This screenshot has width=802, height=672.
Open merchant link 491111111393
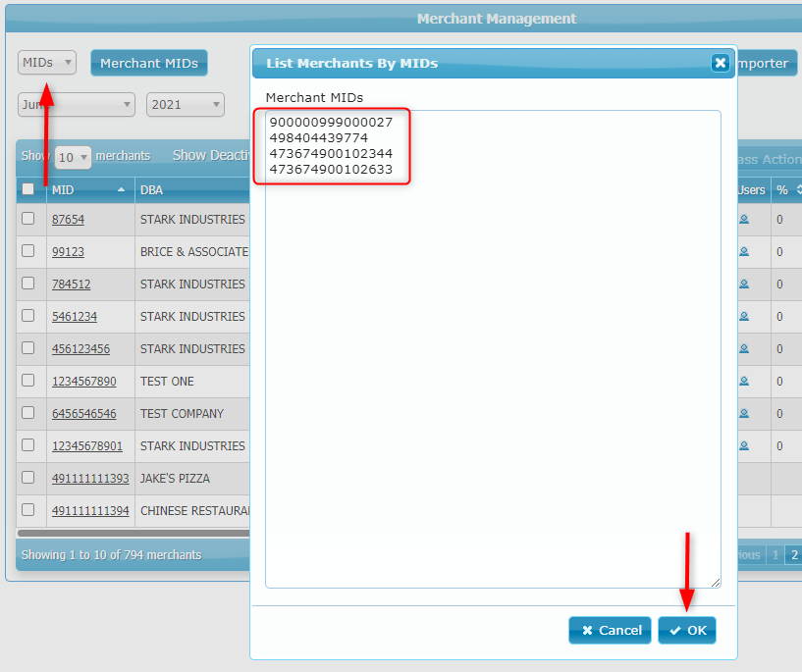pos(90,479)
